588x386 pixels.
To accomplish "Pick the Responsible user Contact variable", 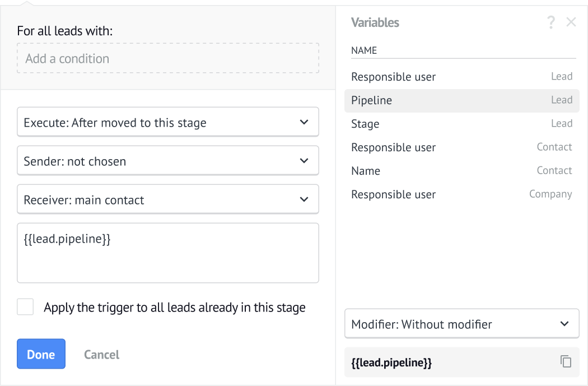I will click(x=461, y=147).
